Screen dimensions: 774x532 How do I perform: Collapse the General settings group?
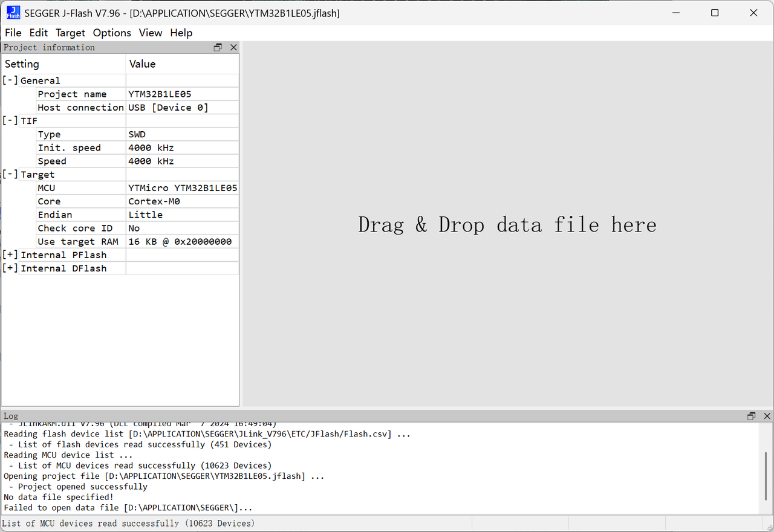click(x=10, y=80)
